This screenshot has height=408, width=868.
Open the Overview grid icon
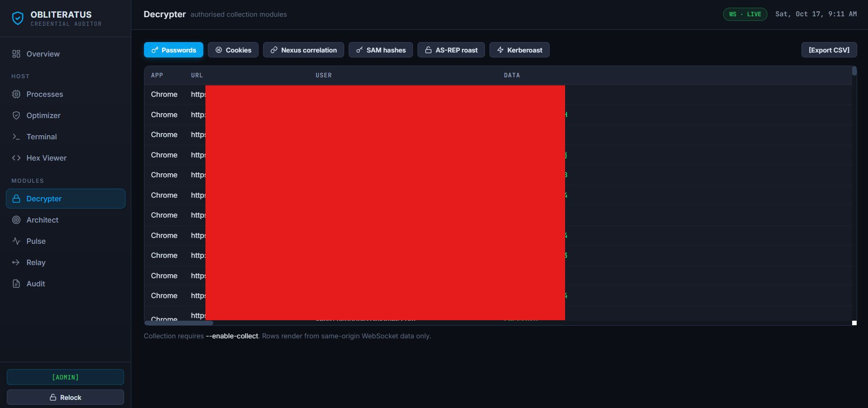16,54
